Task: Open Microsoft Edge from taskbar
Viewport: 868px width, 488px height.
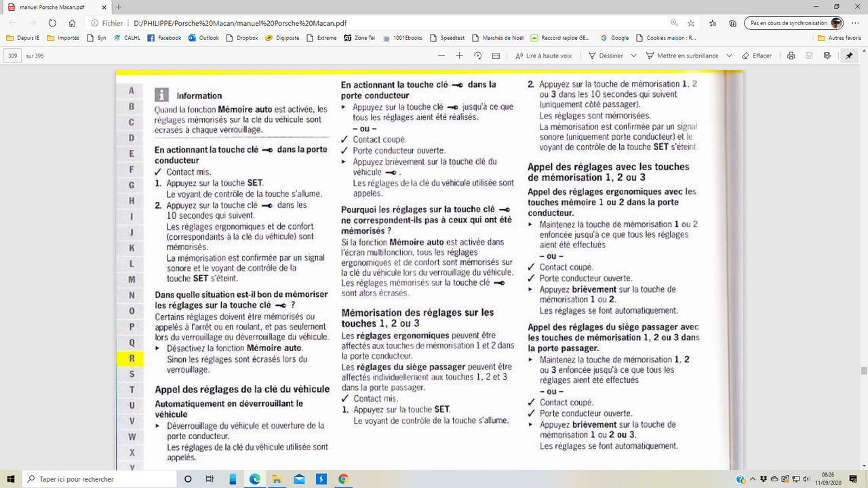Action: click(x=255, y=479)
